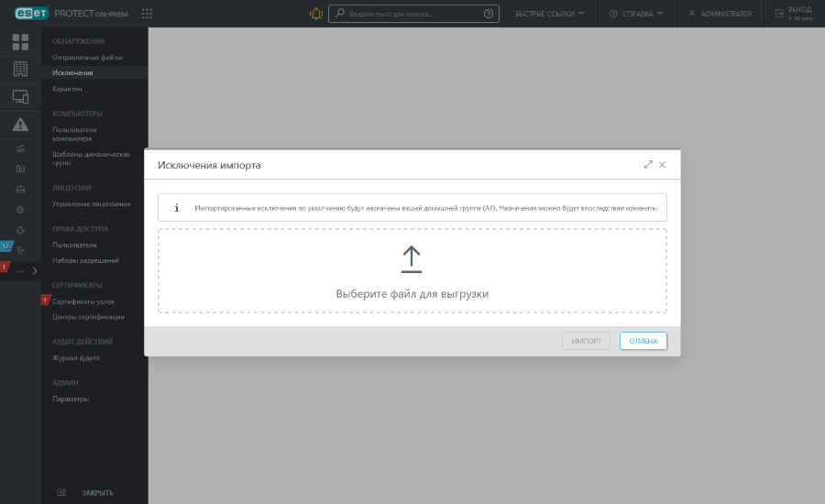Click the imported exclusions notice text
This screenshot has height=504, width=825.
[425, 208]
